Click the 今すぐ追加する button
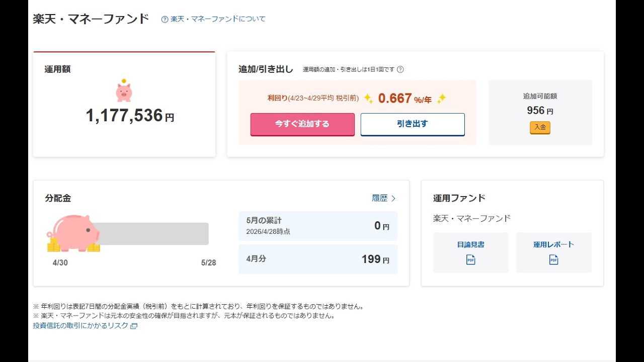Viewport: 644px width, 362px height. 302,124
